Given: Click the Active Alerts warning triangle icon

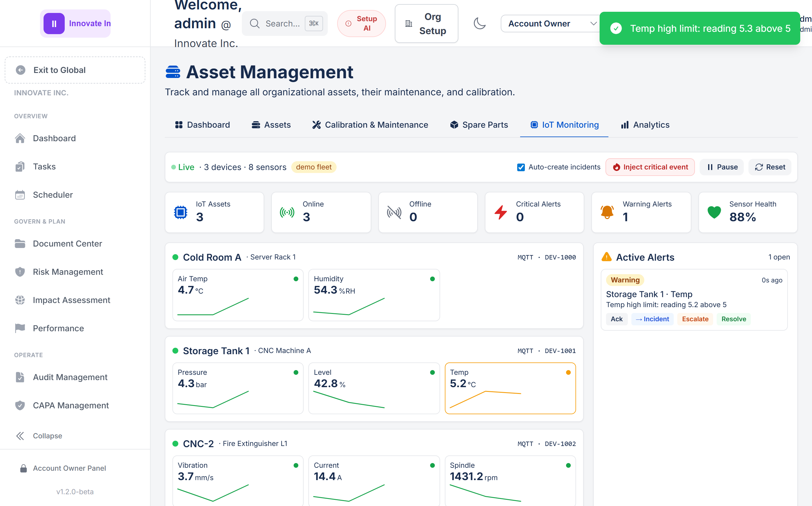Looking at the screenshot, I should [x=606, y=257].
